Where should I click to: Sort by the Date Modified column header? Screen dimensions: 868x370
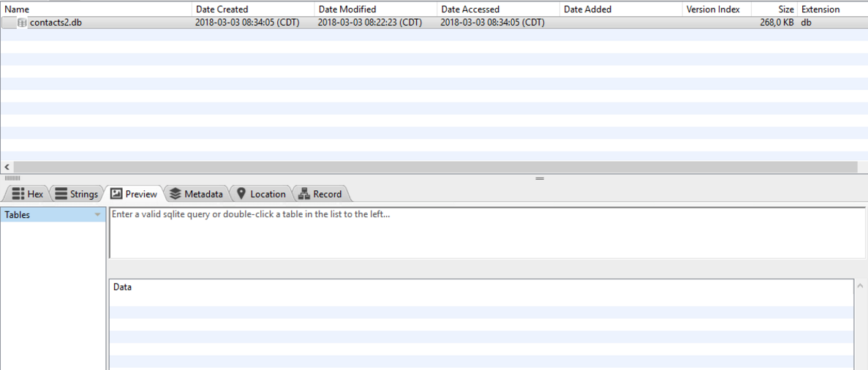[x=376, y=10]
